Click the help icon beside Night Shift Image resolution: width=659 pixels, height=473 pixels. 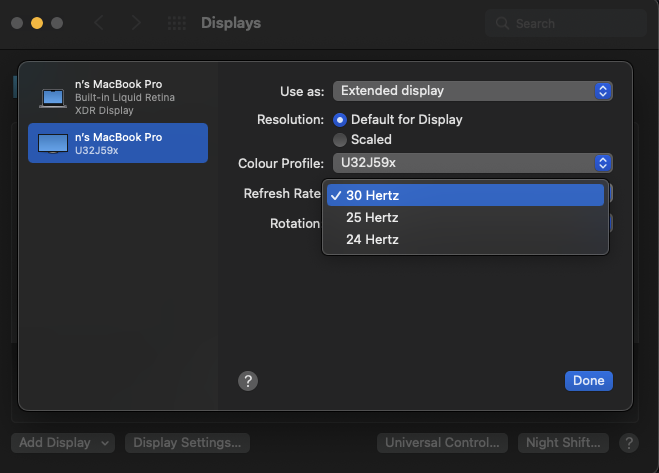point(629,443)
